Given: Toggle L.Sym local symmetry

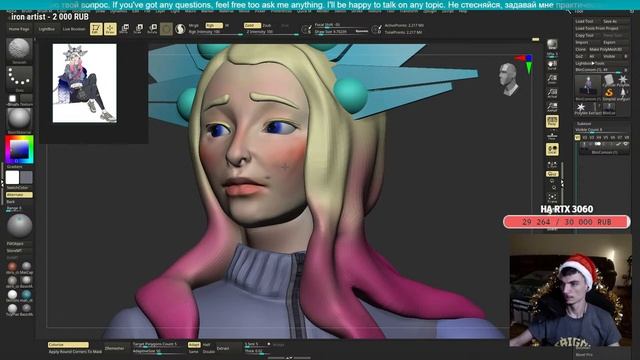Looking at the screenshot, I should 552,164.
